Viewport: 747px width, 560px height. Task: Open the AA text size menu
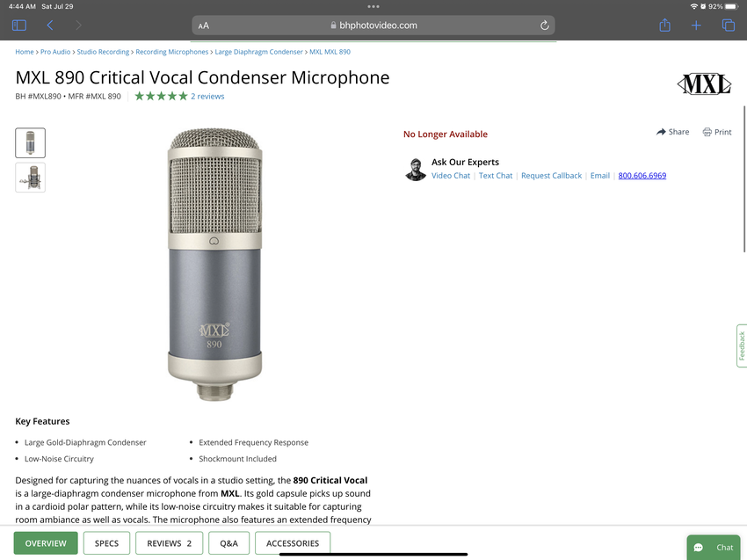pos(203,25)
